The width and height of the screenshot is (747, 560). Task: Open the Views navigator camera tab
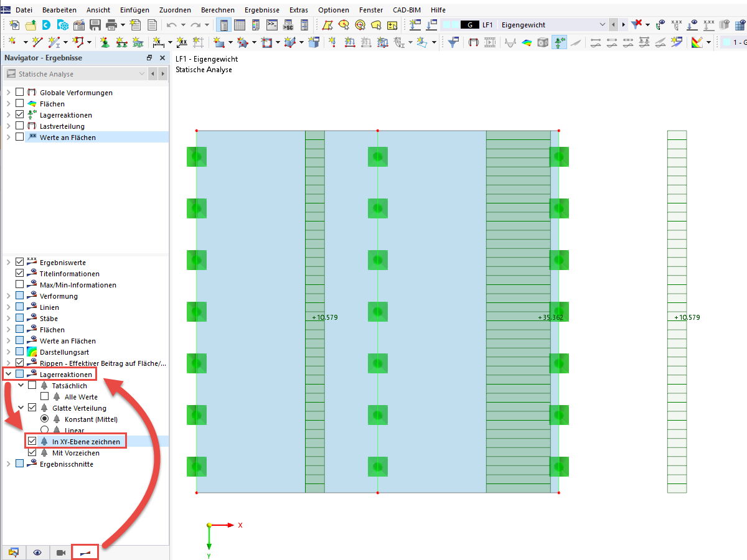tap(60, 552)
